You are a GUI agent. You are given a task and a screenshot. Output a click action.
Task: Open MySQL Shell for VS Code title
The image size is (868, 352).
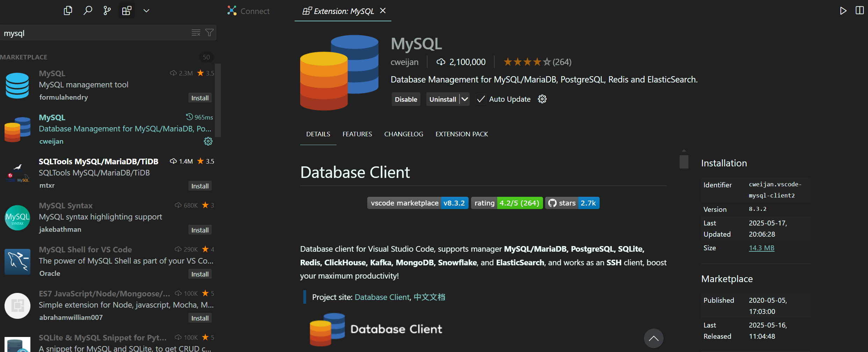85,250
